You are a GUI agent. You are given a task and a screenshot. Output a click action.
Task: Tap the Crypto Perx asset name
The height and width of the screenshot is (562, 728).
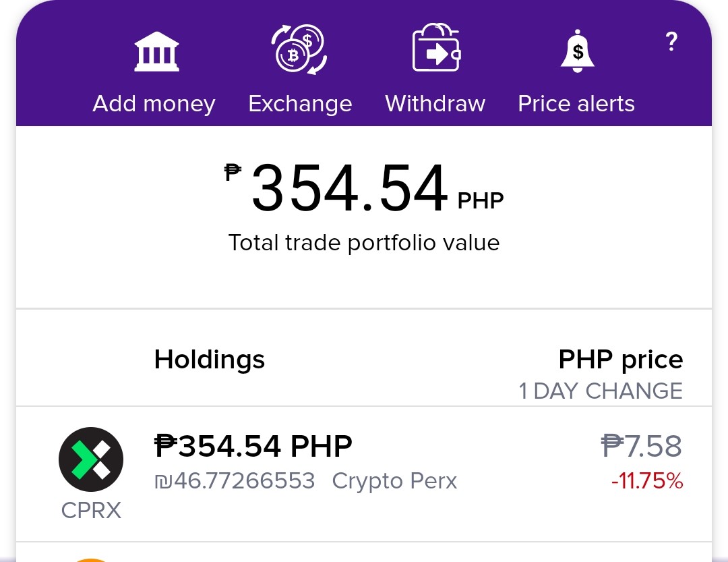point(394,481)
